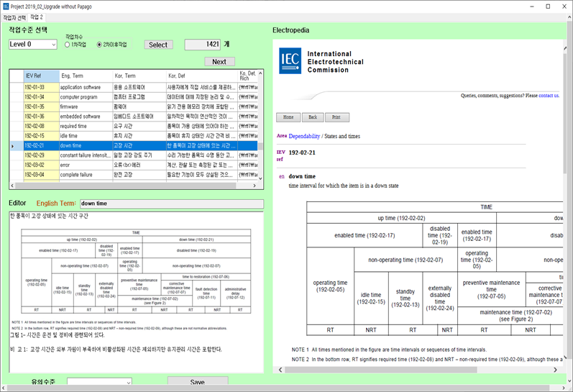This screenshot has width=573, height=392.
Task: Click 'idle time (192-02-15)' cell in Electropedia table
Action: point(371,298)
